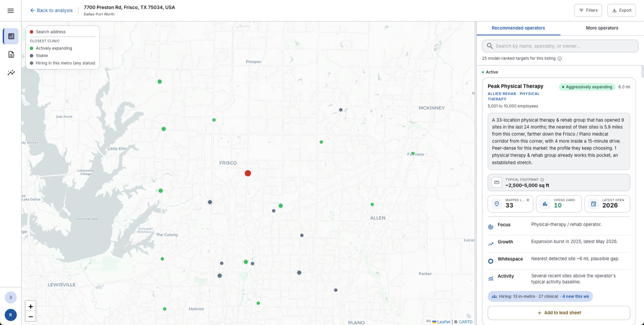Viewport: 644px width, 325px height.
Task: Focus the operator search field
Action: click(x=560, y=46)
